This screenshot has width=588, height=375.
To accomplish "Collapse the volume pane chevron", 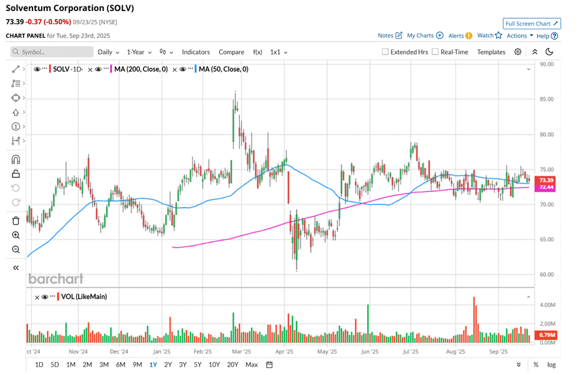I will 529,297.
